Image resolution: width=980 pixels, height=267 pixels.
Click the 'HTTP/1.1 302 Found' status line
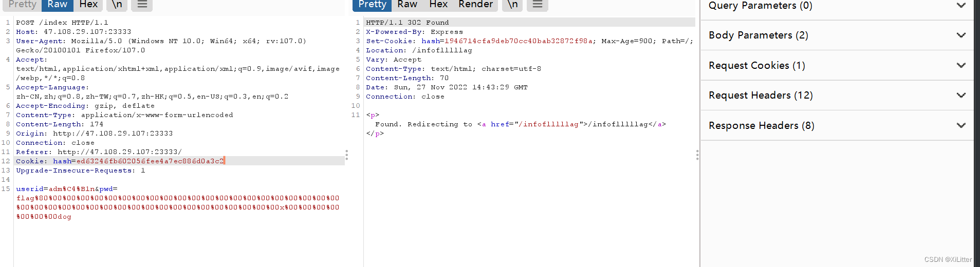click(x=408, y=23)
